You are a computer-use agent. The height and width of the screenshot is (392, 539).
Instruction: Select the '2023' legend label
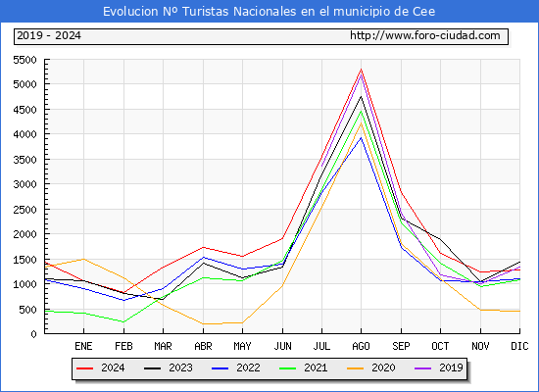tap(180, 367)
